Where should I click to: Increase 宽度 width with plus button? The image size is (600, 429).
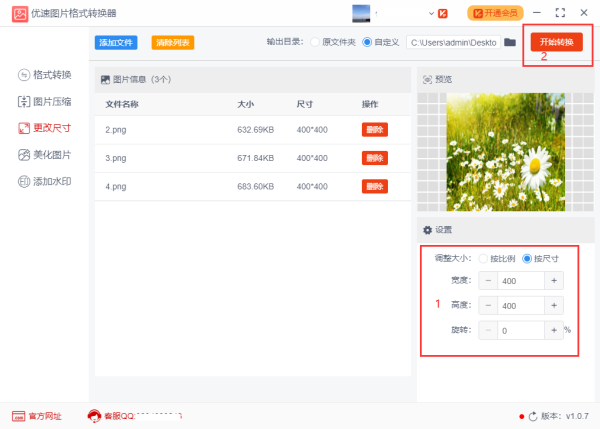[554, 282]
